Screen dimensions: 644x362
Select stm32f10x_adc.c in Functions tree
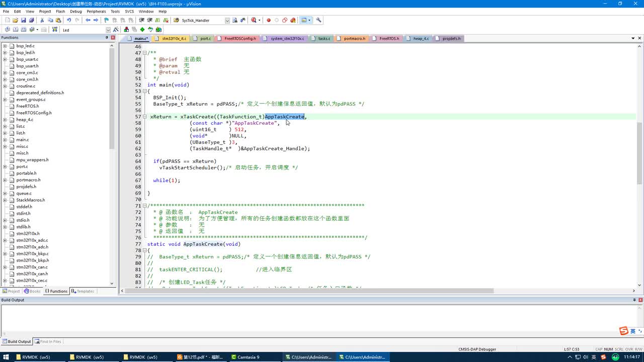pos(32,240)
